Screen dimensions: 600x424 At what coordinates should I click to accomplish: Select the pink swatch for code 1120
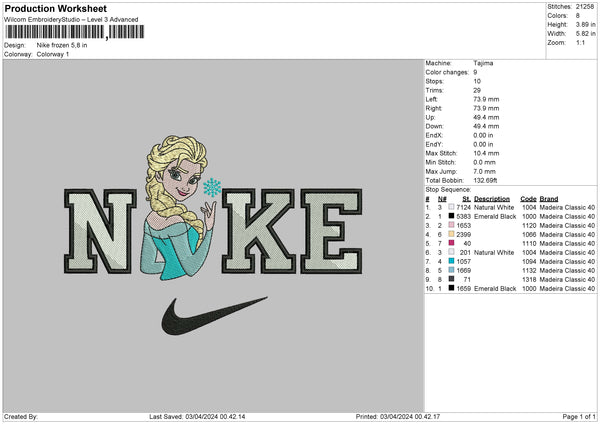pyautogui.click(x=451, y=225)
